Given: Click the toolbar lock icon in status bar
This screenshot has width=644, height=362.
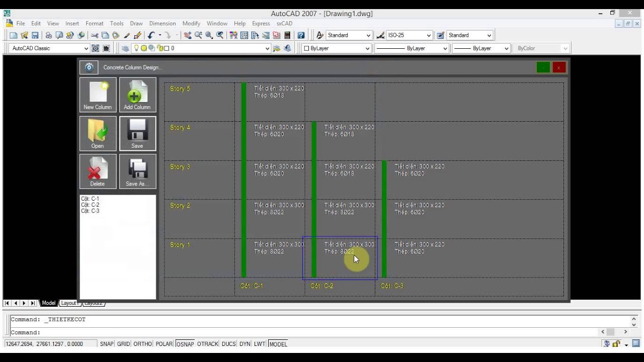Looking at the screenshot, I should tap(616, 344).
